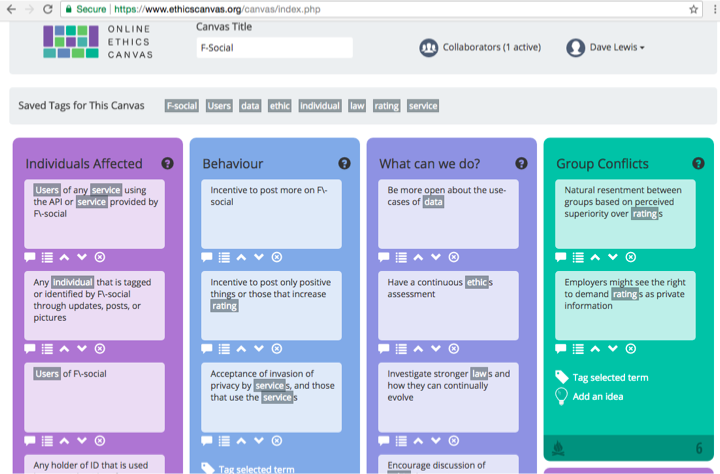Click the 'Users of F\-social' card text

(x=70, y=374)
